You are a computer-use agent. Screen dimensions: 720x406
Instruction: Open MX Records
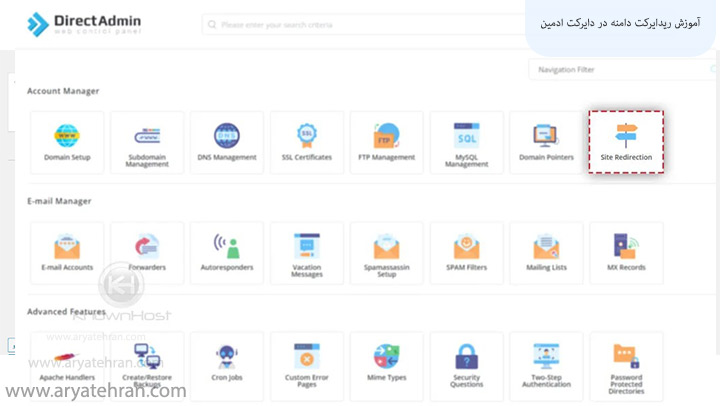[626, 251]
